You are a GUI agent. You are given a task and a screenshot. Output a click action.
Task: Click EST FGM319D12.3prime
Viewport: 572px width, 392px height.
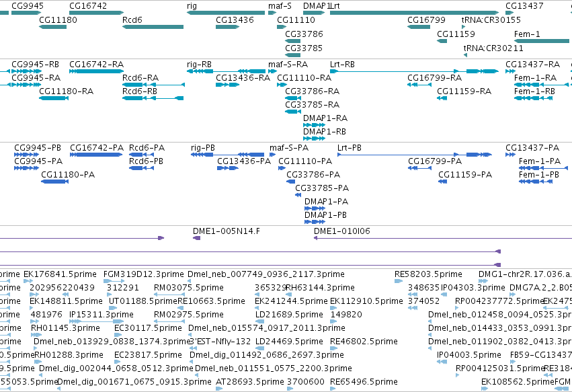[144, 274]
